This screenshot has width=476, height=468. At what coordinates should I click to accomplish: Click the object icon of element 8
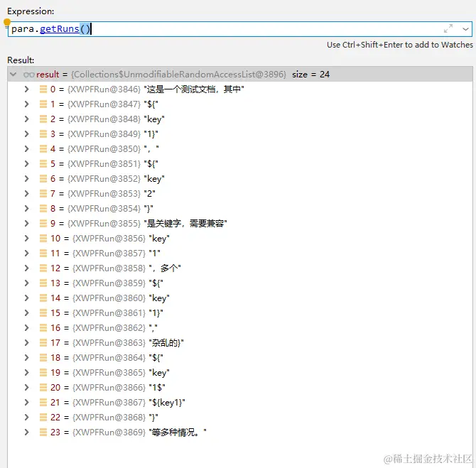43,208
